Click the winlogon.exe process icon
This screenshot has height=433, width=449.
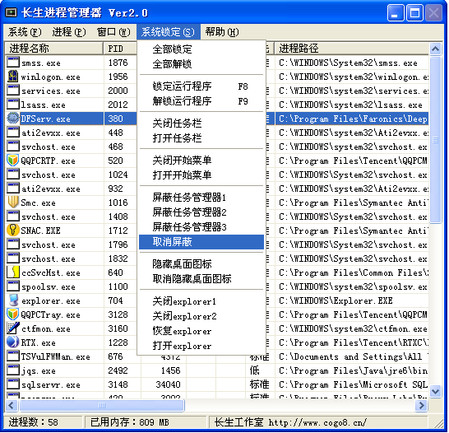click(13, 76)
